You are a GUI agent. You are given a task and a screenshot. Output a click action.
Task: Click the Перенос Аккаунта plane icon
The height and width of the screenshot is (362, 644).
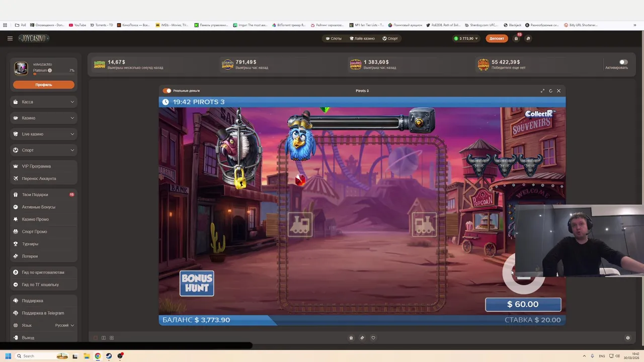(16, 178)
